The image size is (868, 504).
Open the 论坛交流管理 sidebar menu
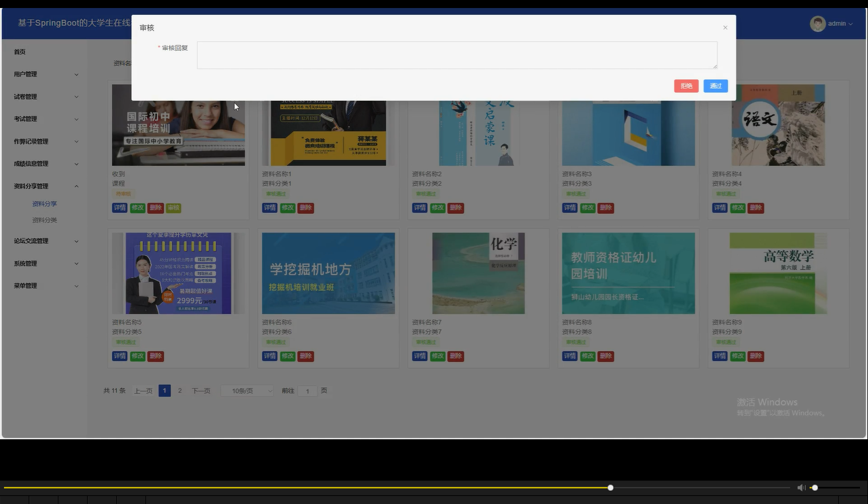(46, 241)
